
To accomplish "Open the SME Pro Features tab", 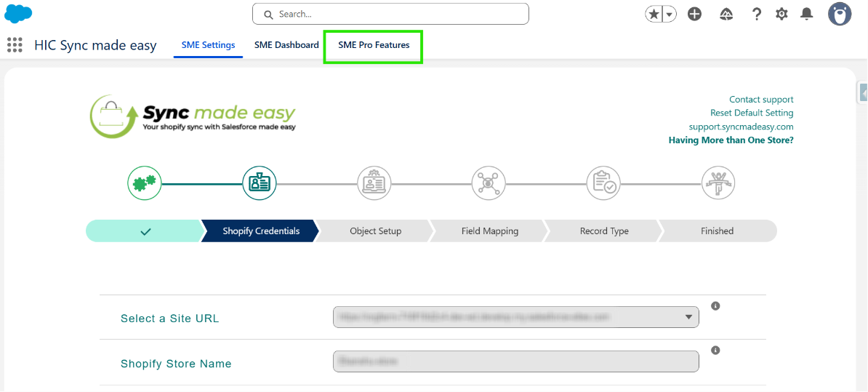I will (x=374, y=45).
